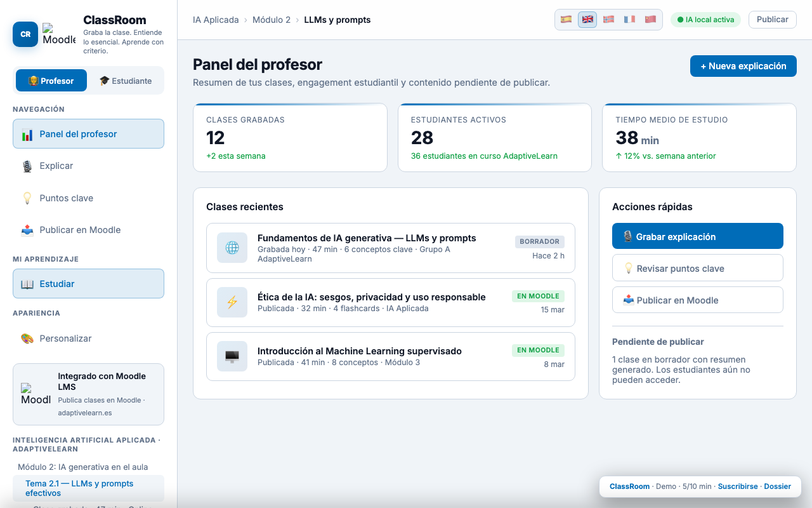This screenshot has height=508, width=812.
Task: Open Explicar in sidebar navigation
Action: tap(88, 166)
